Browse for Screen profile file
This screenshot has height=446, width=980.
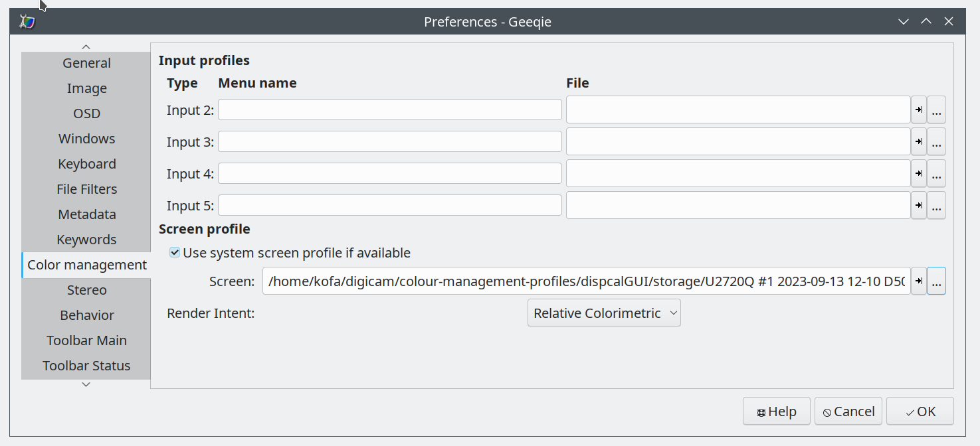(936, 281)
